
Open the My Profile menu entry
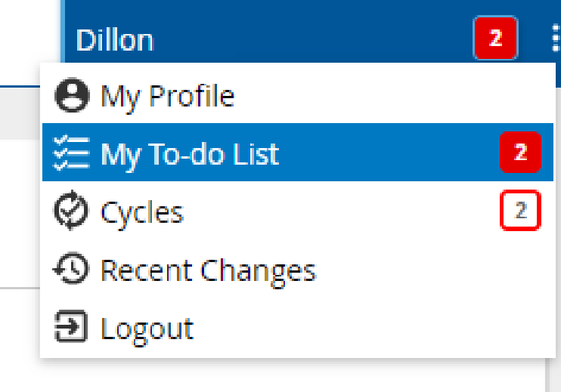pos(167,96)
